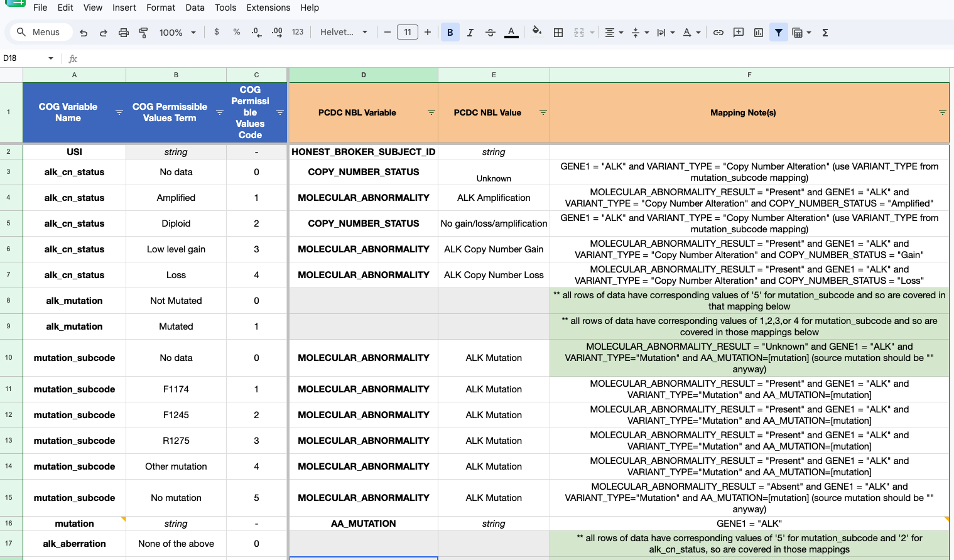The image size is (954, 560).
Task: Decrease the font size
Action: [x=388, y=32]
